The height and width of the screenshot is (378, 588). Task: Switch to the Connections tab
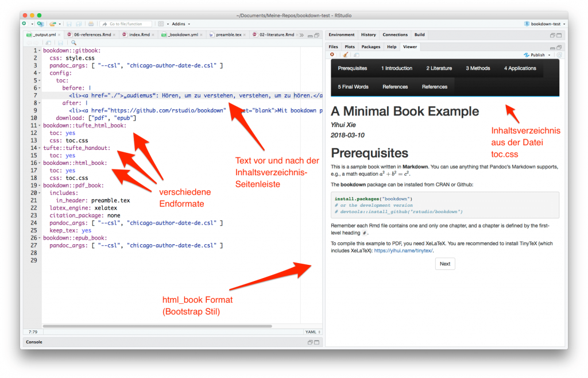[x=395, y=35]
